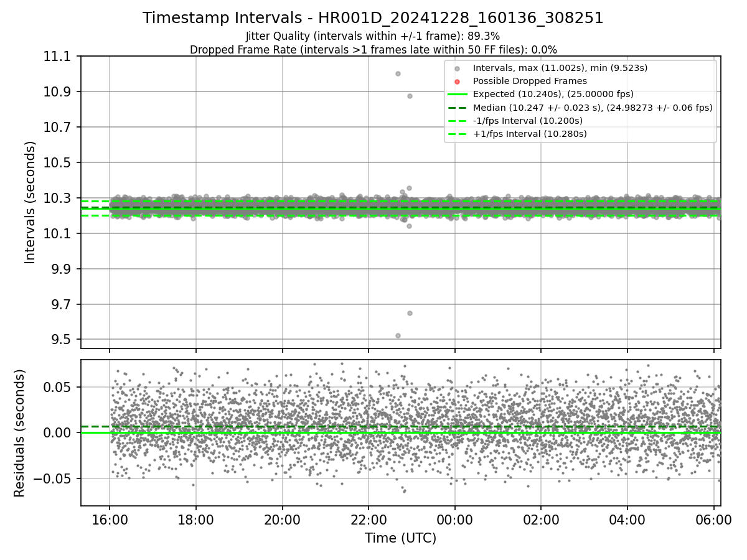
Task: Click the 'Dropped Frame Rate' subtitle line
Action: 373,50
